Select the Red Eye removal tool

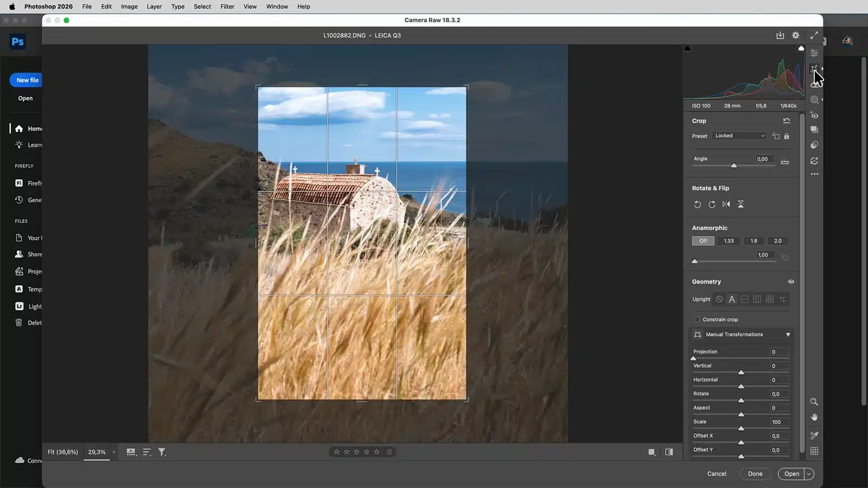(814, 115)
